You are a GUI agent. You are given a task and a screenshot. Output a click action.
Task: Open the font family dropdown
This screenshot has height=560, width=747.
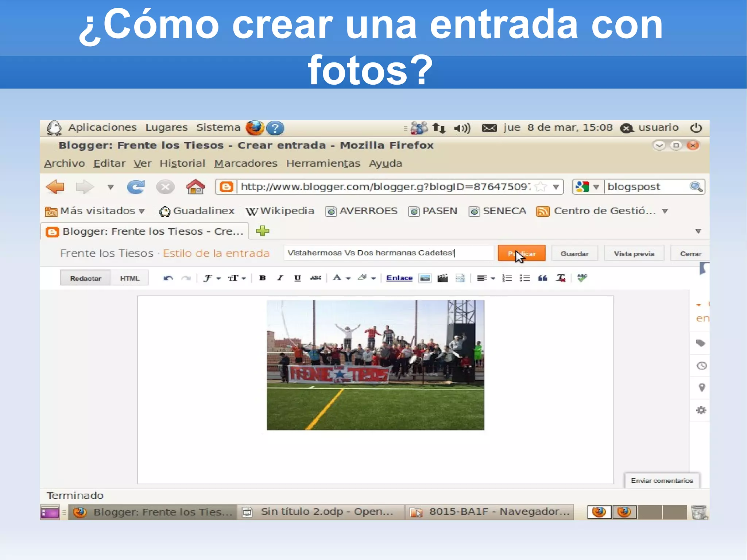click(x=212, y=278)
